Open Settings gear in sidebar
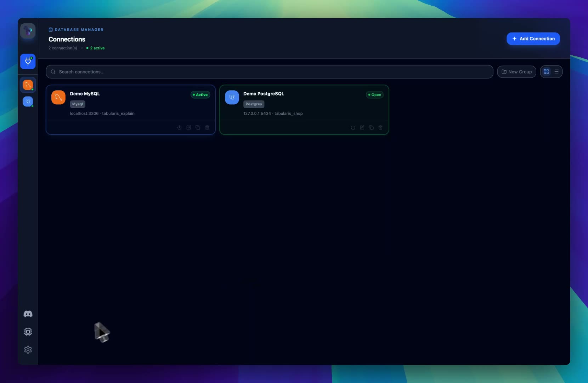Viewport: 588px width, 383px height. click(x=28, y=350)
